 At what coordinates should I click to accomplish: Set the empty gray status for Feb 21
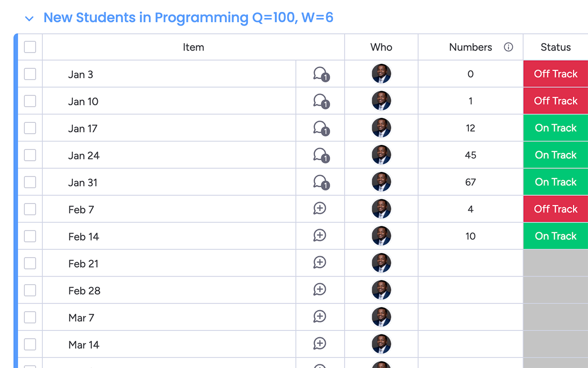pyautogui.click(x=556, y=263)
